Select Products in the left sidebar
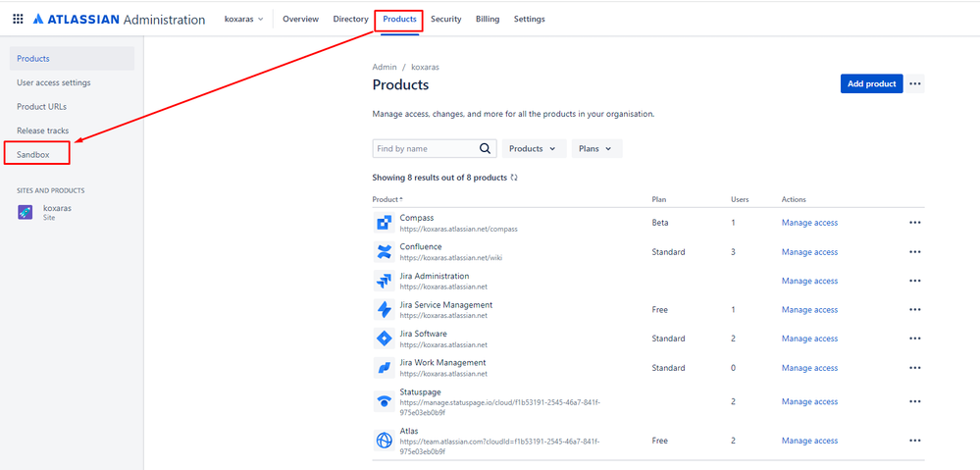This screenshot has width=980, height=470. (x=72, y=59)
